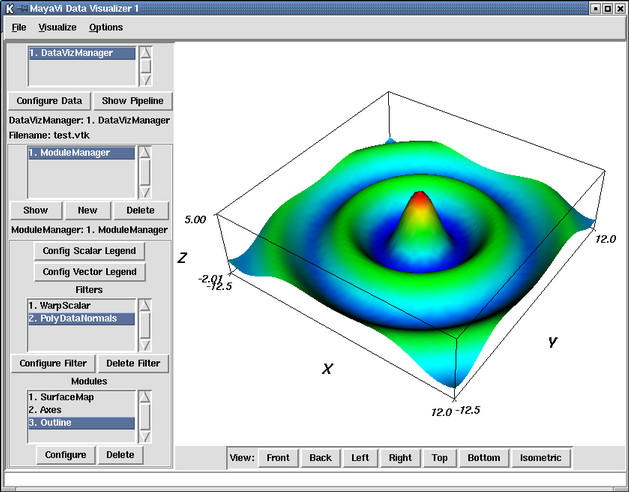Viewport: 629px width, 492px height.
Task: Click the DataVizManager list scrollbar thumb
Action: [x=146, y=66]
